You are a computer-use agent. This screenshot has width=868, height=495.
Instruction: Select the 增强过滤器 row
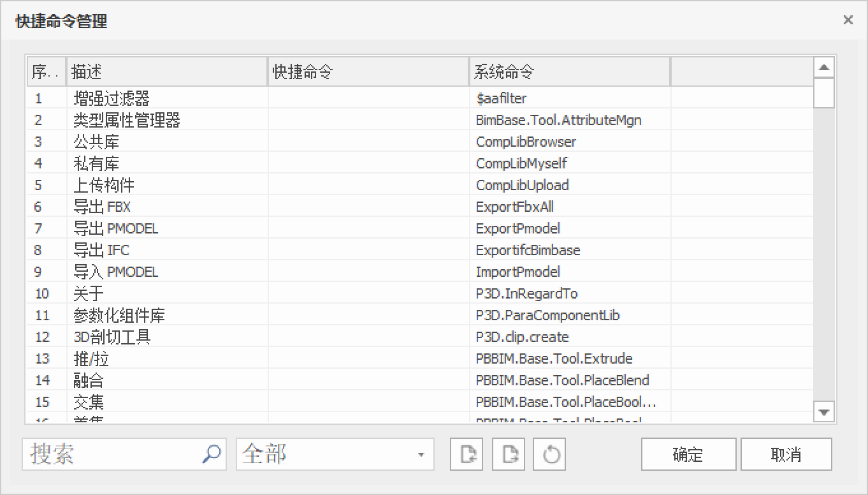112,98
